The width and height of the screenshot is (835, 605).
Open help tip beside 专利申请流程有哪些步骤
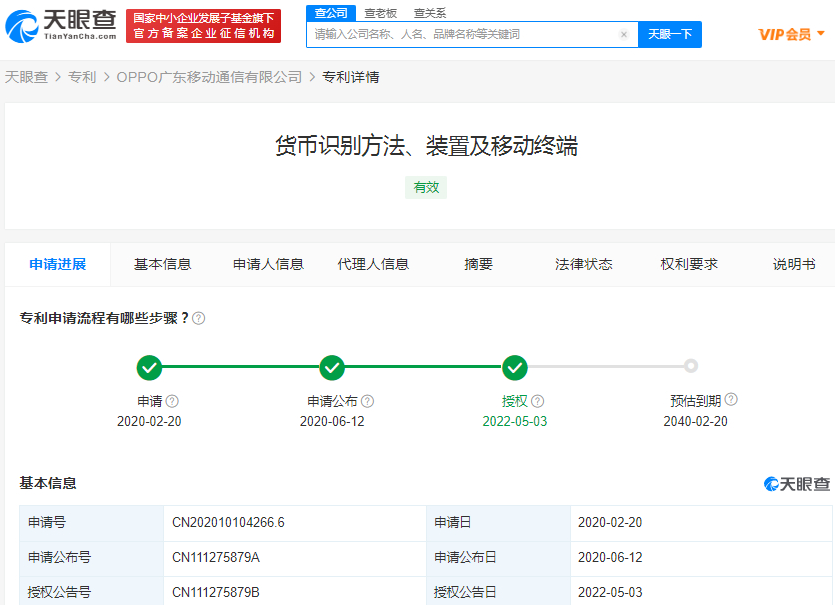(198, 318)
